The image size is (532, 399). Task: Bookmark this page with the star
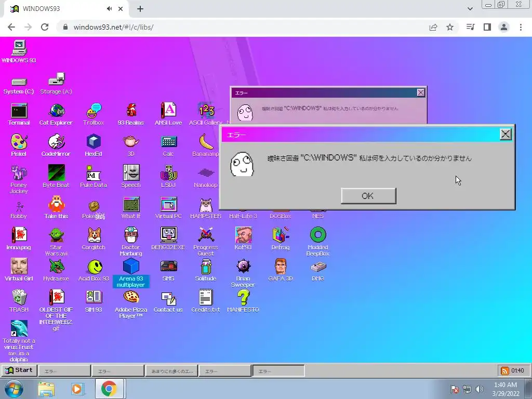pos(450,27)
